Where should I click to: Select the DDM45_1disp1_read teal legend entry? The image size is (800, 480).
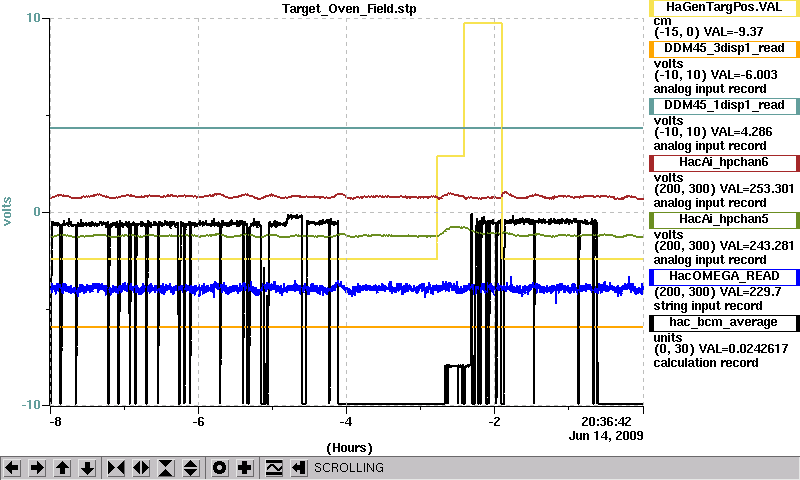(x=724, y=106)
